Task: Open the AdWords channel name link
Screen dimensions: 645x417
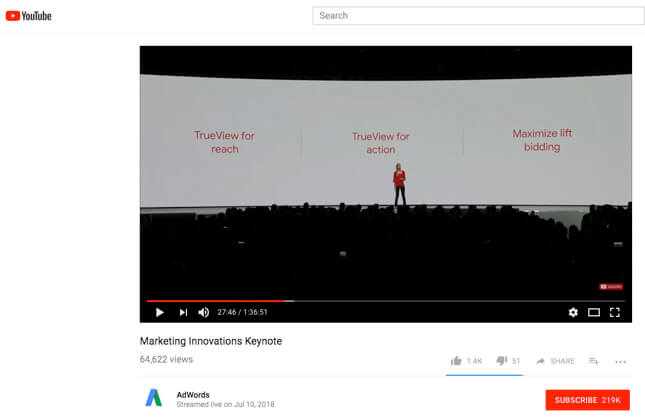Action: pyautogui.click(x=193, y=392)
